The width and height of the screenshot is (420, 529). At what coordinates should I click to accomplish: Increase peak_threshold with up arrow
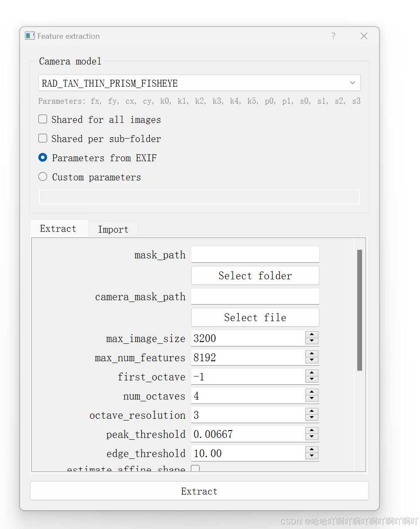pyautogui.click(x=312, y=431)
